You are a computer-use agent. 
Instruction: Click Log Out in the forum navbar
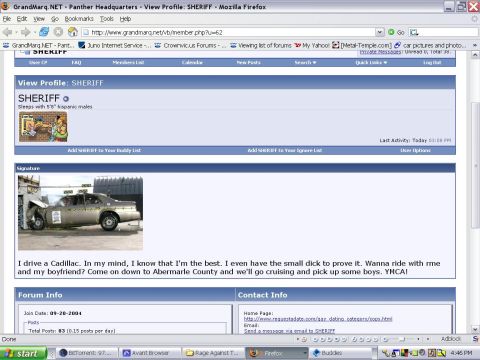click(432, 62)
